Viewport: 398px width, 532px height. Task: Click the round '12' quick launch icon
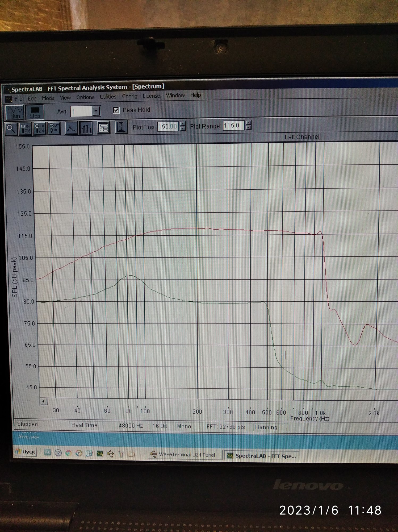[x=58, y=453]
